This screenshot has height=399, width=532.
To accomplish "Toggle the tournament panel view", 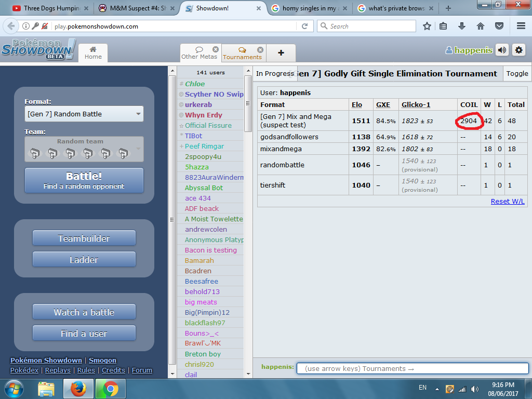I will (517, 74).
